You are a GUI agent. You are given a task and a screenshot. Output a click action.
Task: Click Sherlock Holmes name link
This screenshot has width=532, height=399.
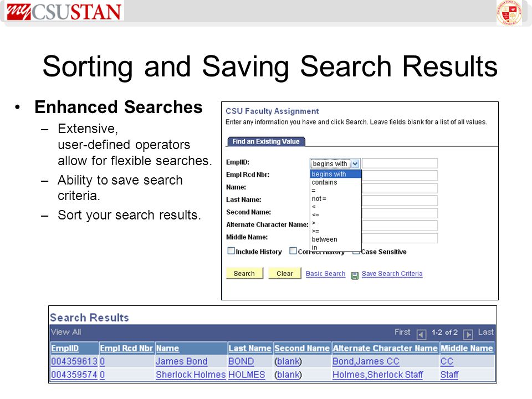tap(191, 375)
